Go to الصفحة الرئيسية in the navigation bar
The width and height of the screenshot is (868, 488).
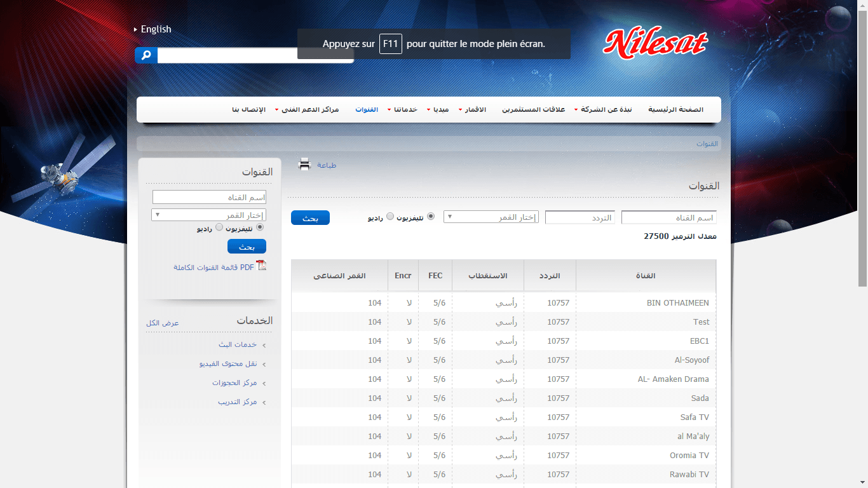point(676,109)
